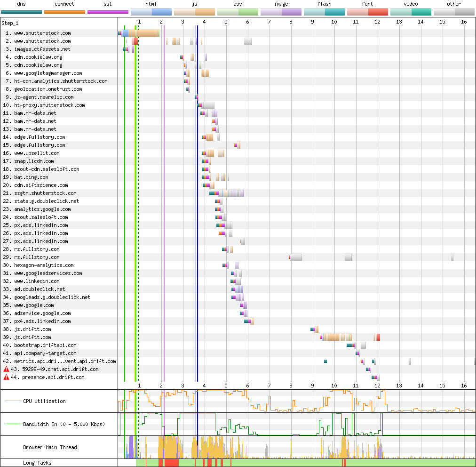Click the Long Tasks row label

pos(37,463)
